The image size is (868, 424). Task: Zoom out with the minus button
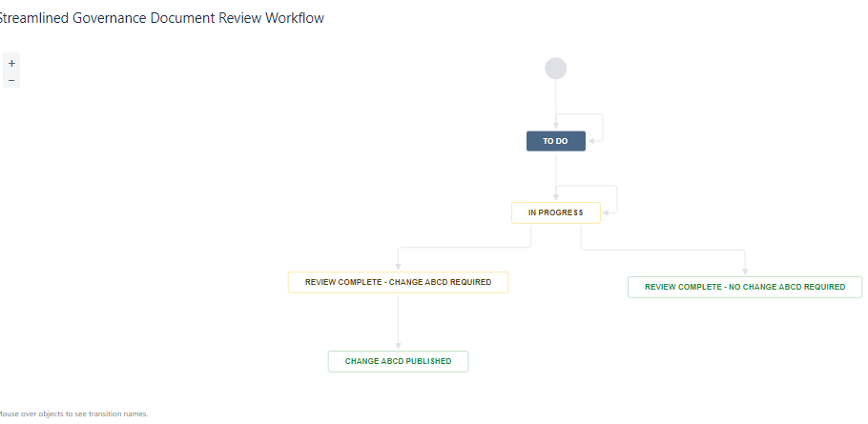coord(11,80)
